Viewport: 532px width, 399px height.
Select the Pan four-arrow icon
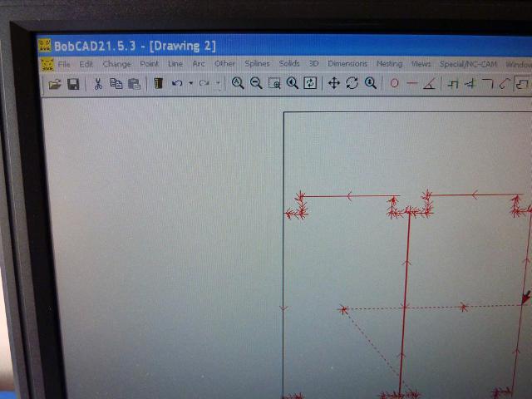(334, 83)
